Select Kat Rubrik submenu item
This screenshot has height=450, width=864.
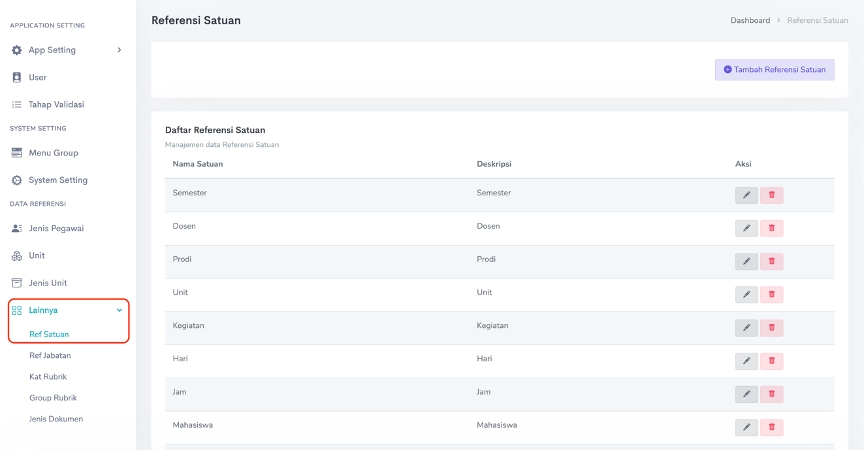[48, 376]
